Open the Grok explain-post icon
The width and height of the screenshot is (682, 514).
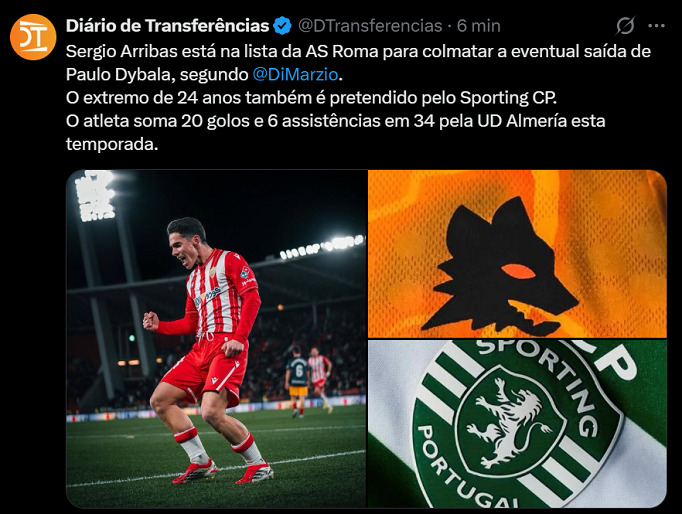point(625,26)
